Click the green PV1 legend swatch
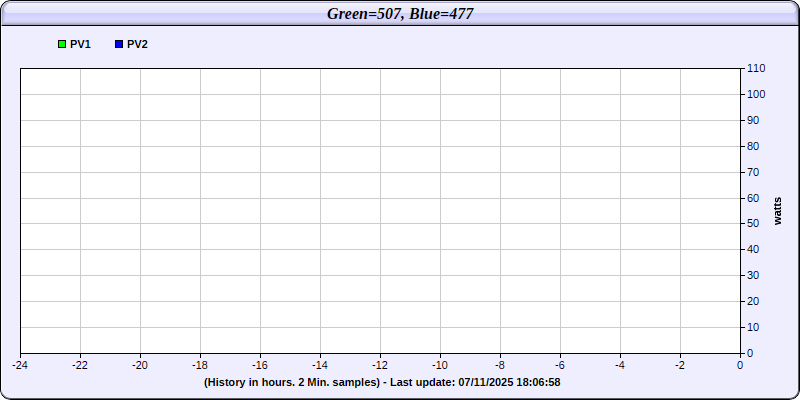800x400 pixels. [62, 45]
